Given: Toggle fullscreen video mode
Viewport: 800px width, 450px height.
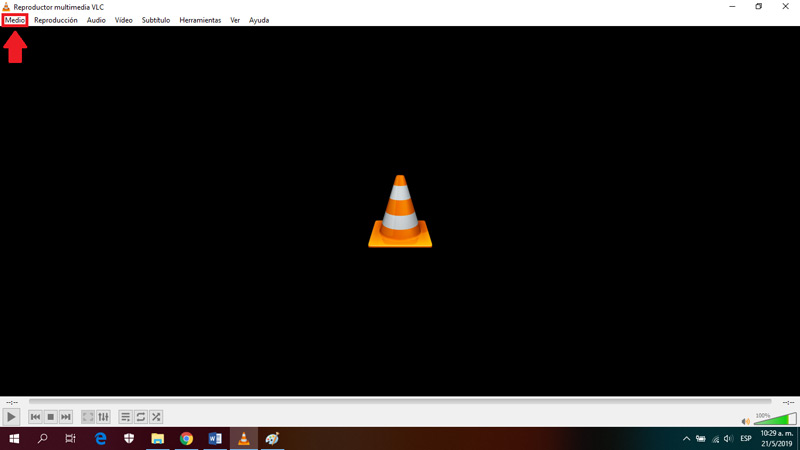Looking at the screenshot, I should [88, 417].
